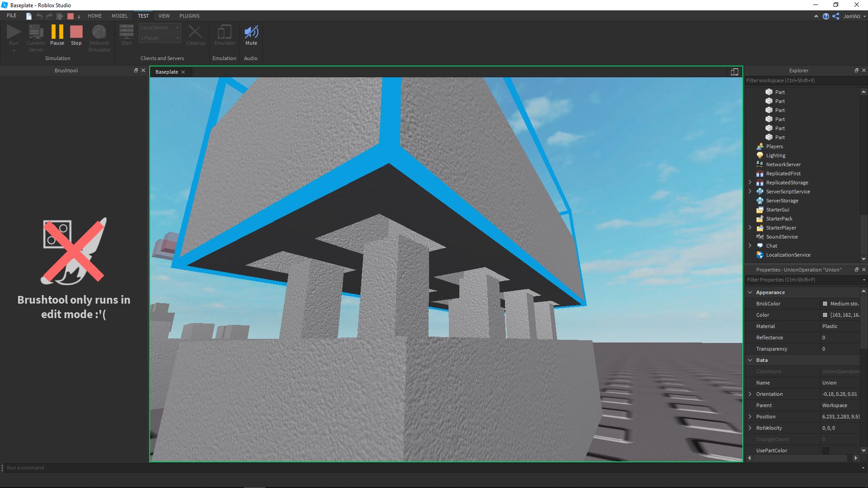Expand the ReplicatedStorage tree node

[x=750, y=183]
